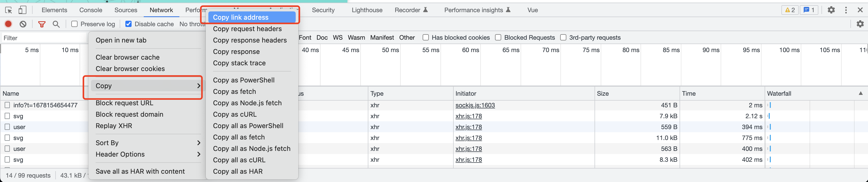Open network search magnifier
868x182 pixels.
click(56, 24)
